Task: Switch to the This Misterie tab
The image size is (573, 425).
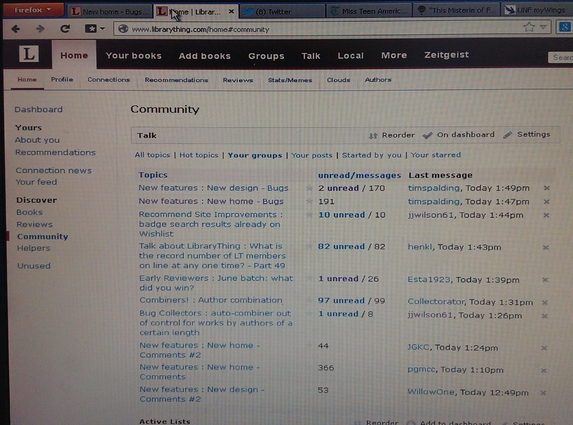Action: tap(456, 11)
